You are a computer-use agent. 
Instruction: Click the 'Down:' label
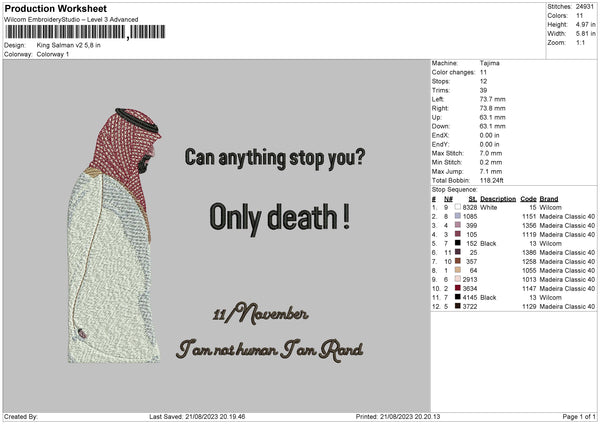(x=441, y=126)
